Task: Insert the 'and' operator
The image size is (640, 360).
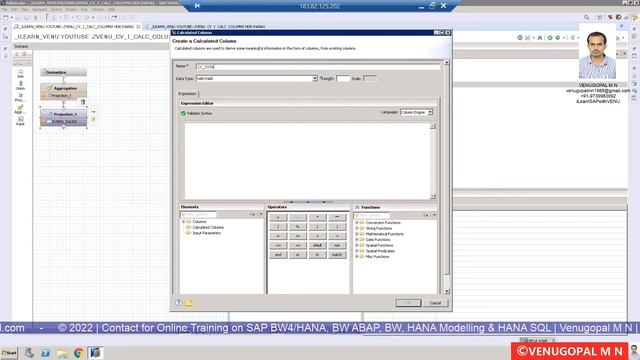Action: coord(278,255)
